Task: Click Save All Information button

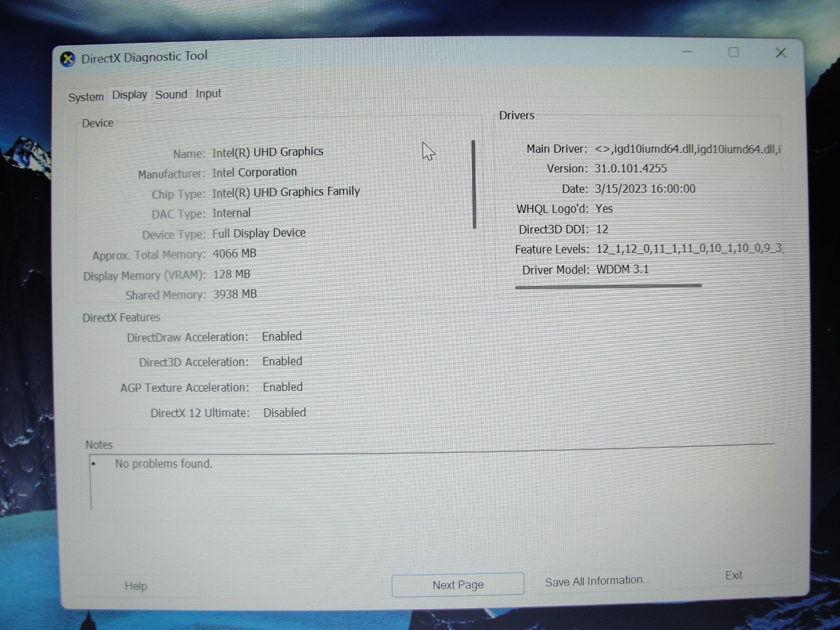Action: (597, 581)
